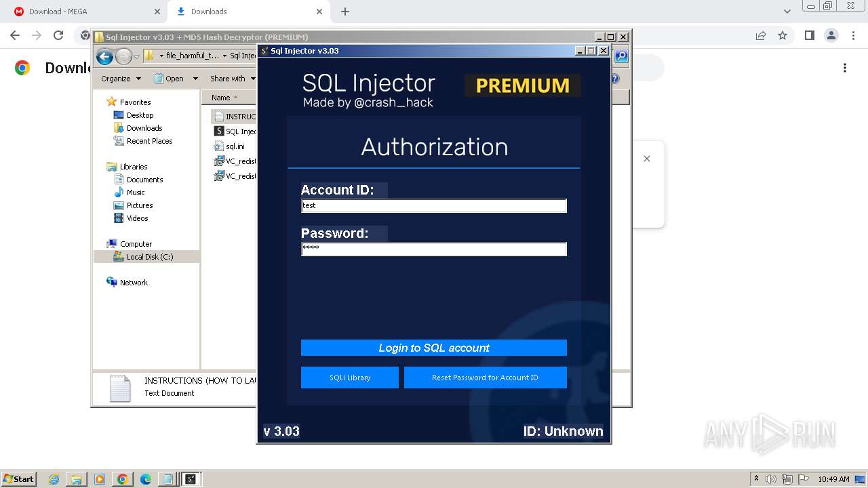Open Documents library

(144, 180)
